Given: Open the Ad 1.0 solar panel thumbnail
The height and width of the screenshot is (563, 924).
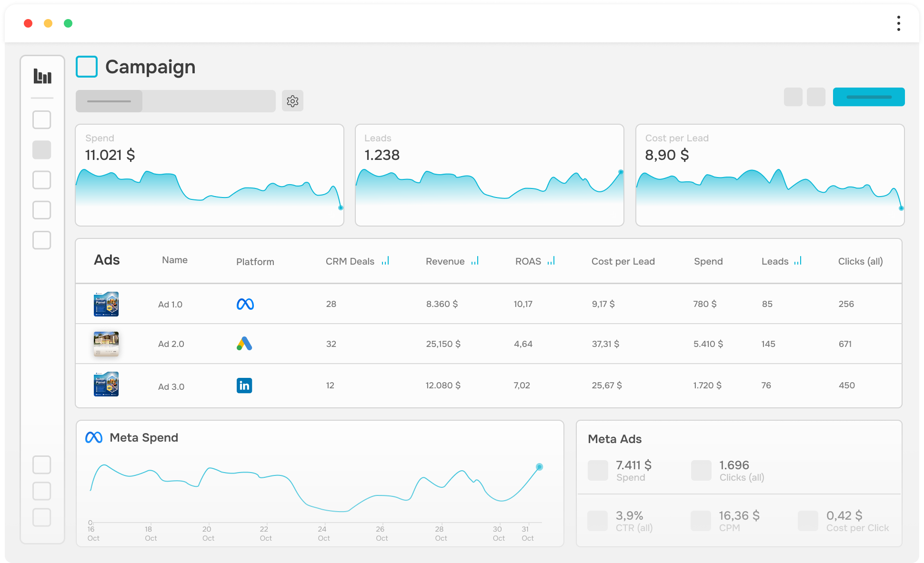Looking at the screenshot, I should click(x=106, y=304).
